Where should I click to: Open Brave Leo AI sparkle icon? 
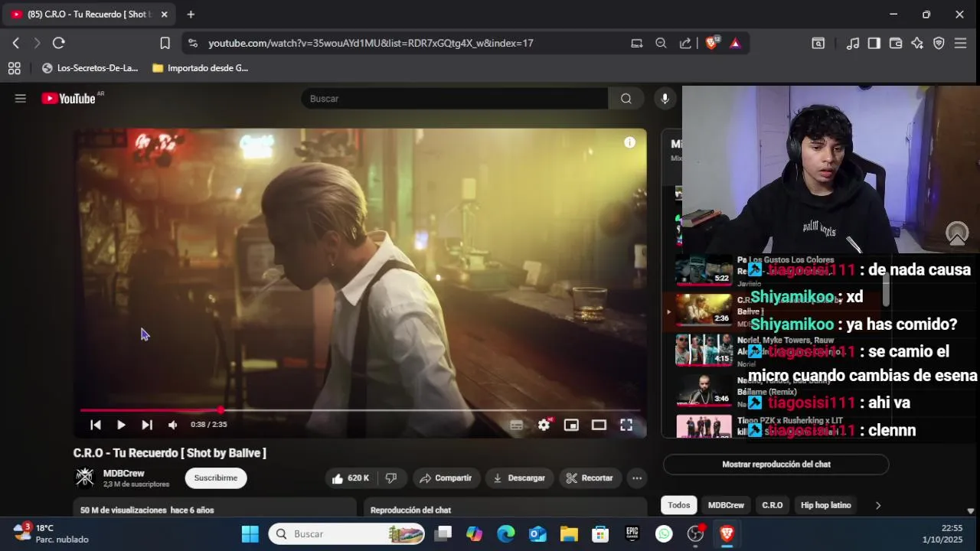click(x=917, y=44)
